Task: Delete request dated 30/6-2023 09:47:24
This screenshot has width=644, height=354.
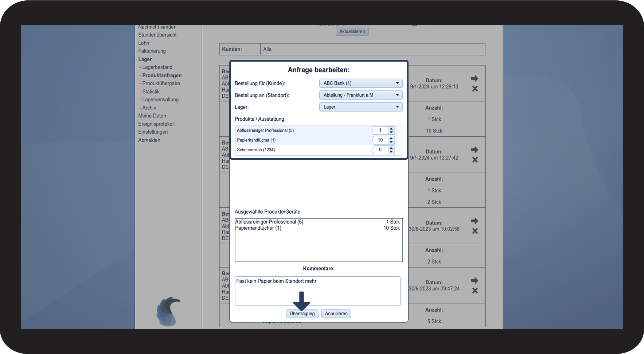Action: [475, 291]
